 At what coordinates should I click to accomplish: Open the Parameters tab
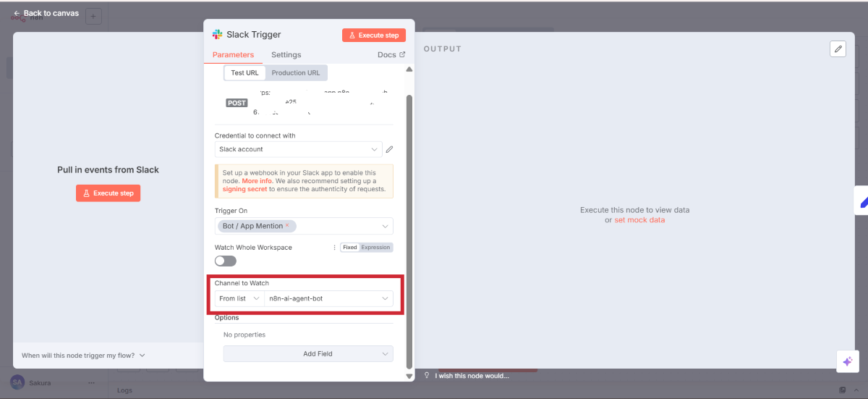point(233,55)
